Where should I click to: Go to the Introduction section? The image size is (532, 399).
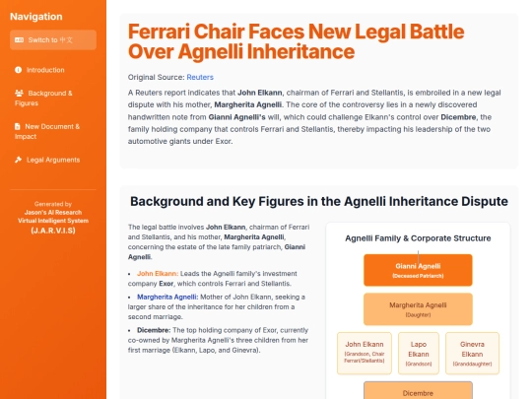point(53,70)
